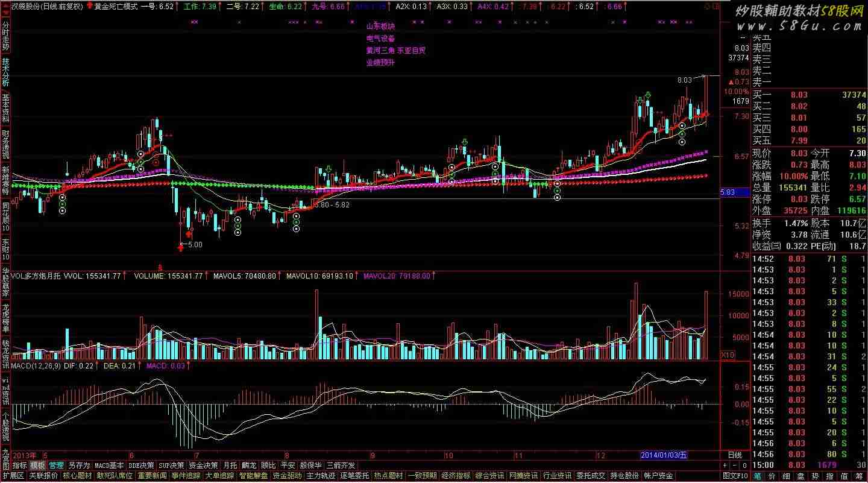This screenshot has height=483, width=868.
Task: Click the 山东板块 sector label
Action: coord(380,27)
